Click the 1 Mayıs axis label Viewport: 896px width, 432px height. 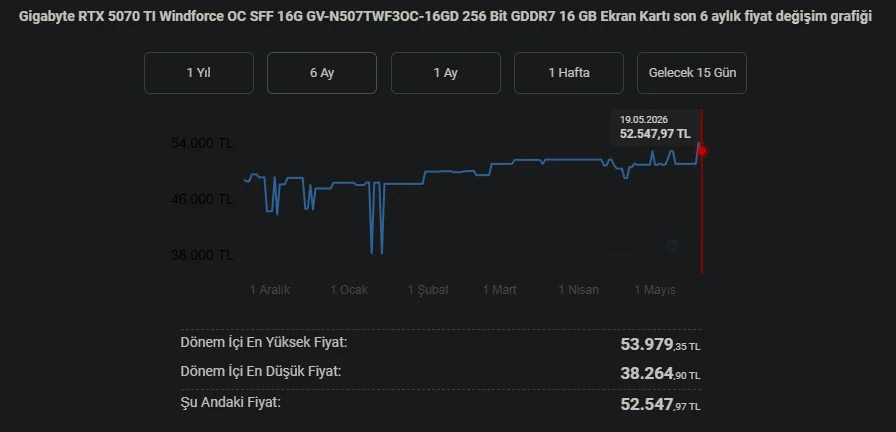pyautogui.click(x=655, y=290)
